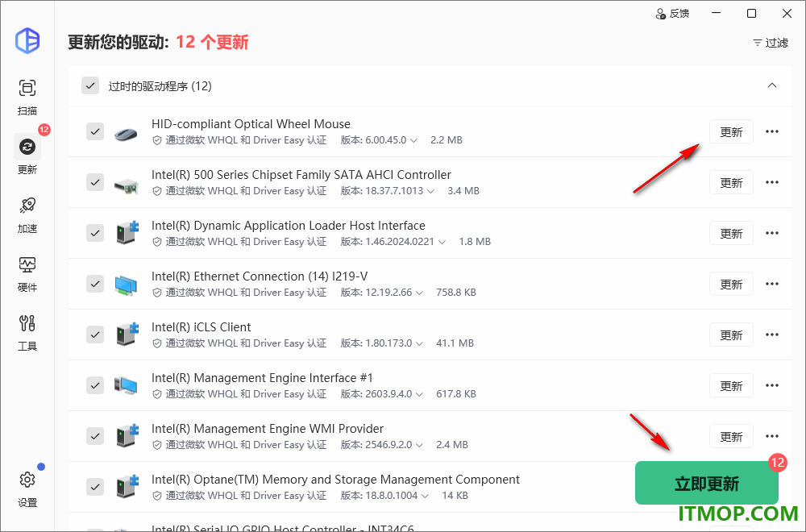The image size is (806, 532).
Task: Collapse the outdated drivers list
Action: click(x=772, y=85)
